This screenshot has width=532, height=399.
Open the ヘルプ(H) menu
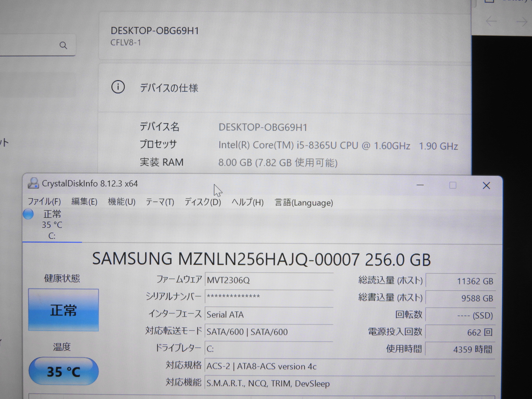click(248, 202)
